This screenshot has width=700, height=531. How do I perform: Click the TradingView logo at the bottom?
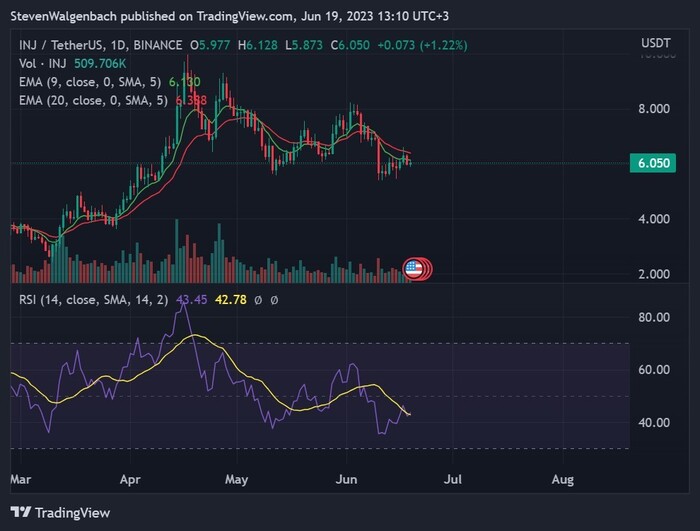tap(60, 512)
